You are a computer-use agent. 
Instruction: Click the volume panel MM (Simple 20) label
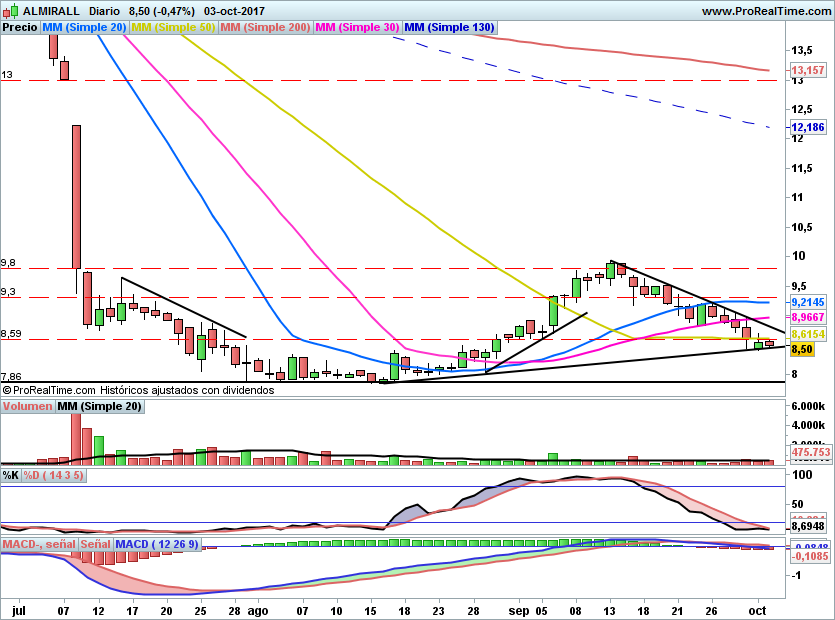100,406
